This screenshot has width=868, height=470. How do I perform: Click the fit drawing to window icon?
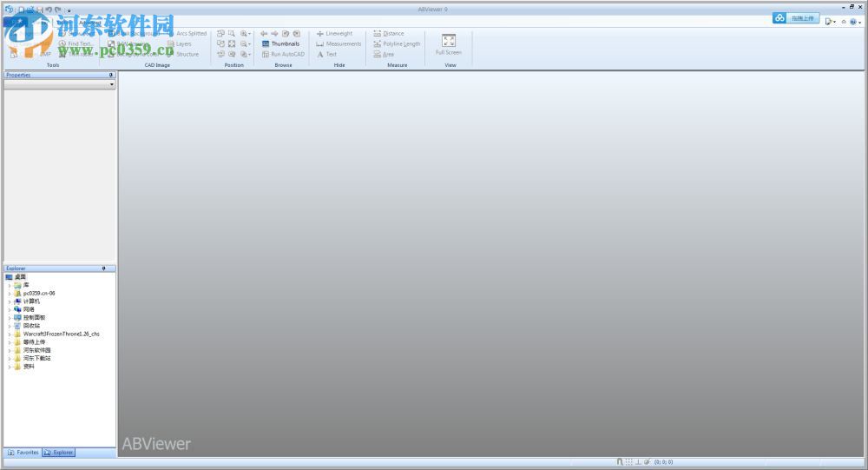pyautogui.click(x=232, y=43)
